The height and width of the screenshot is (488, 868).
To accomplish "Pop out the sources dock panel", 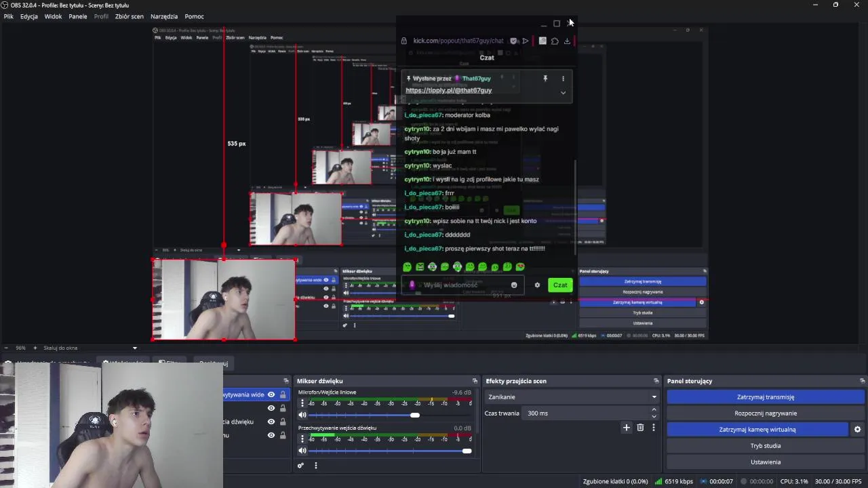I will pyautogui.click(x=286, y=381).
